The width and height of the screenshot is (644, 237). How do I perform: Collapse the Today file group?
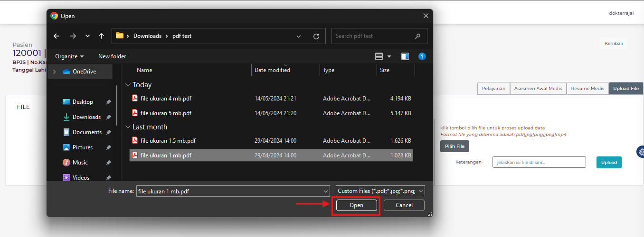[128, 85]
